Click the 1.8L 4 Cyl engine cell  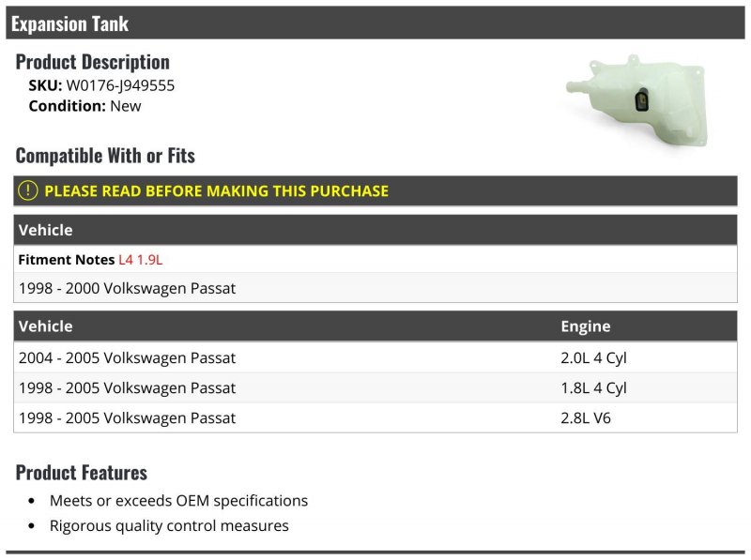(593, 387)
